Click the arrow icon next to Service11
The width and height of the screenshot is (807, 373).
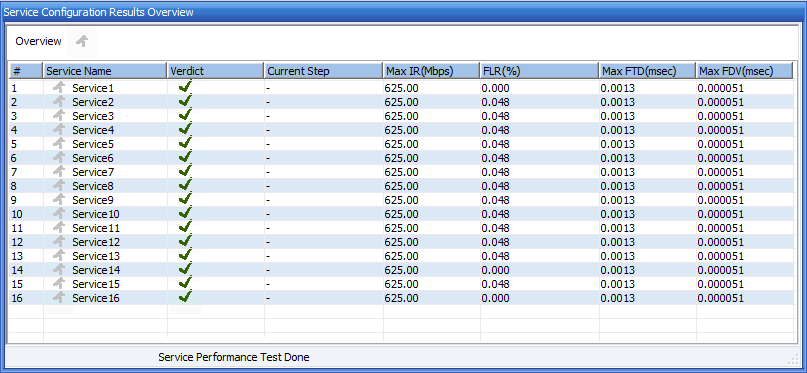click(x=60, y=227)
